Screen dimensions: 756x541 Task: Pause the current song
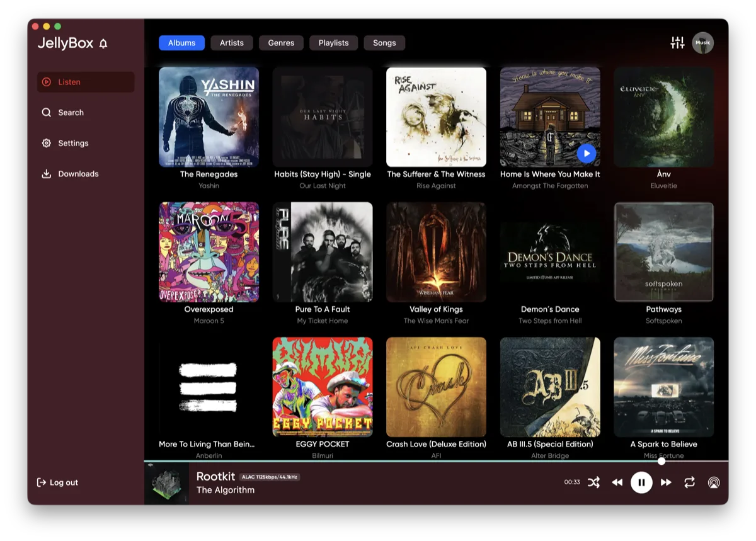[x=641, y=482]
